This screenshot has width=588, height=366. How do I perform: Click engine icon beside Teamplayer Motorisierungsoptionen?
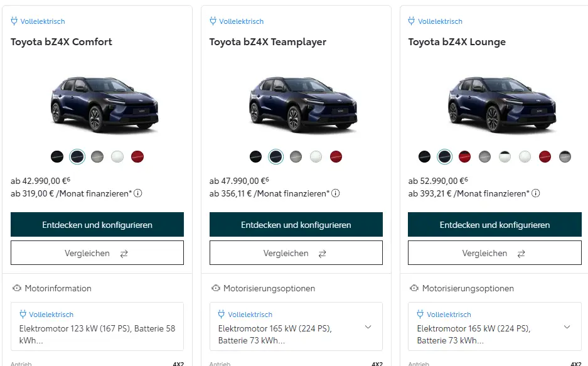tap(216, 289)
